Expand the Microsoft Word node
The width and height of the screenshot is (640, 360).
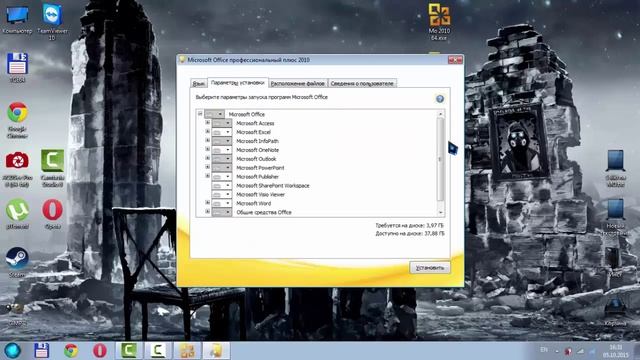(207, 203)
